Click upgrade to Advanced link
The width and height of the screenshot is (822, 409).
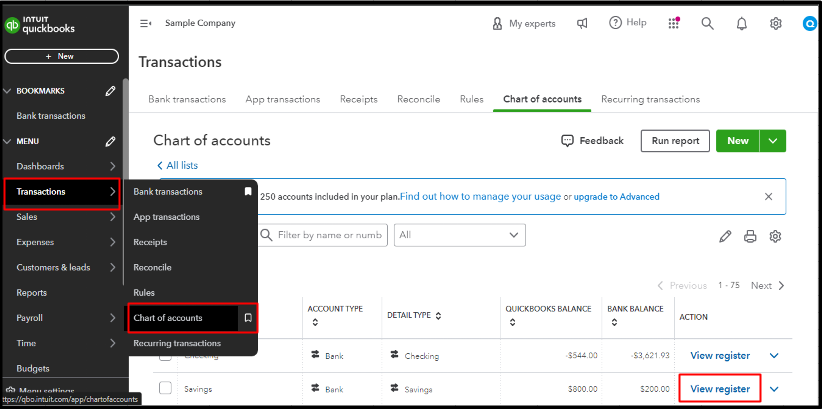[x=616, y=197]
